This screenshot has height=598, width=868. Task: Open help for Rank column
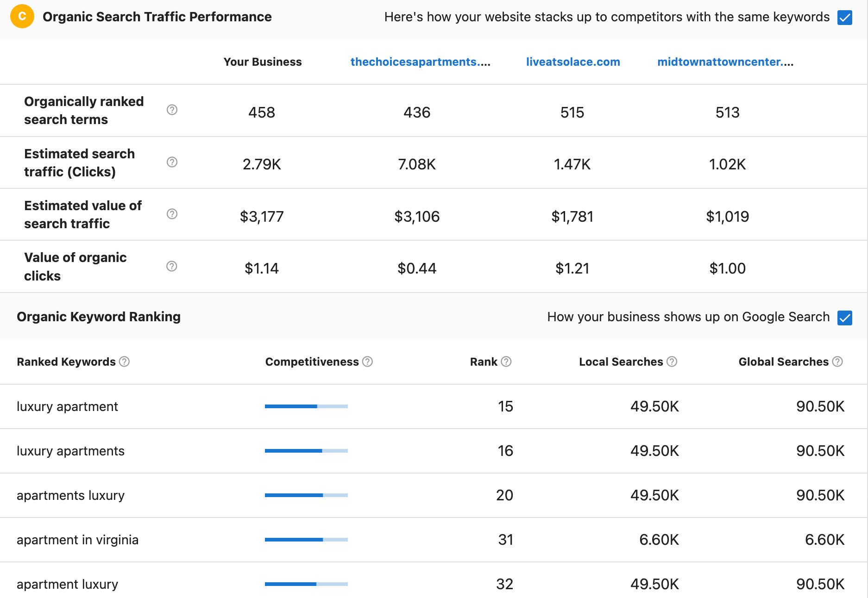506,362
